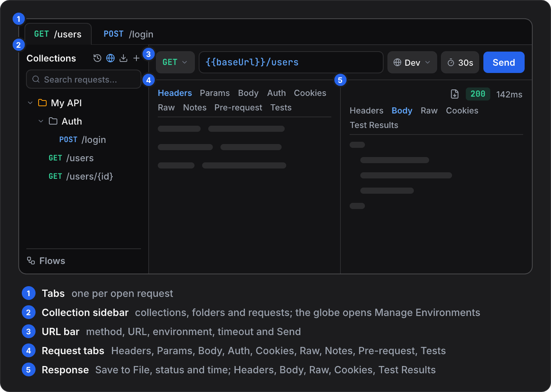
Task: Select the request Cookies tab
Action: click(310, 93)
